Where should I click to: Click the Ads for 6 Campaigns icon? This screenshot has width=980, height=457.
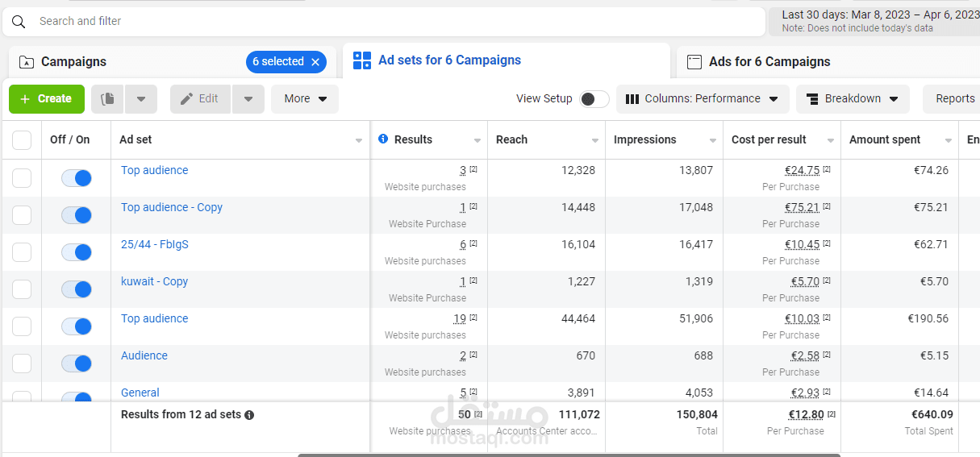point(693,62)
